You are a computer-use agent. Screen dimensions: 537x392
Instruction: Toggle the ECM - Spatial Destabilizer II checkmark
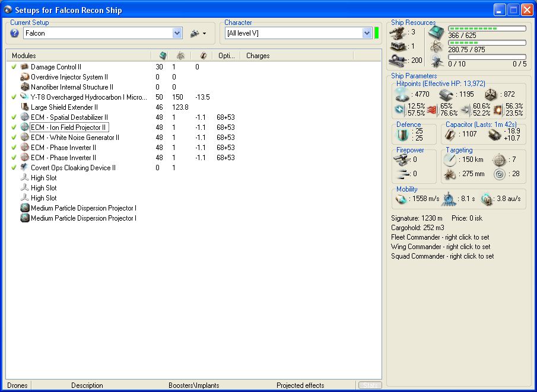(x=14, y=117)
